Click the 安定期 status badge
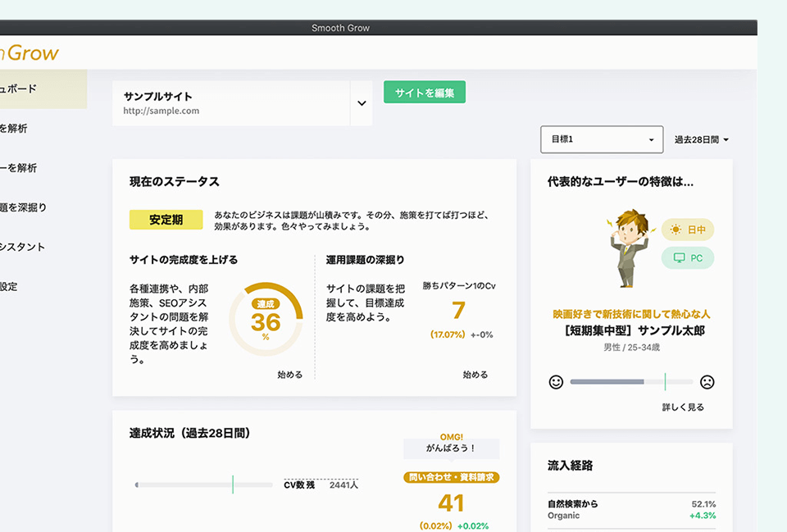The width and height of the screenshot is (787, 532). pyautogui.click(x=166, y=220)
